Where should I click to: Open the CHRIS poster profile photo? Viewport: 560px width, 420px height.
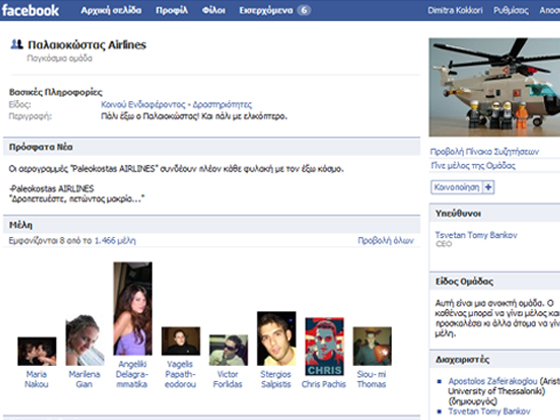pyautogui.click(x=325, y=346)
